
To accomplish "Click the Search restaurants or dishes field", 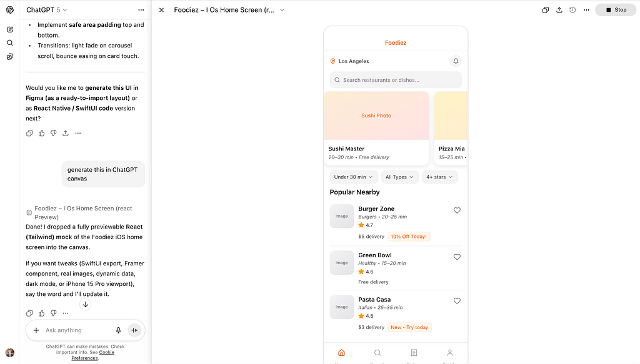I will pyautogui.click(x=396, y=80).
